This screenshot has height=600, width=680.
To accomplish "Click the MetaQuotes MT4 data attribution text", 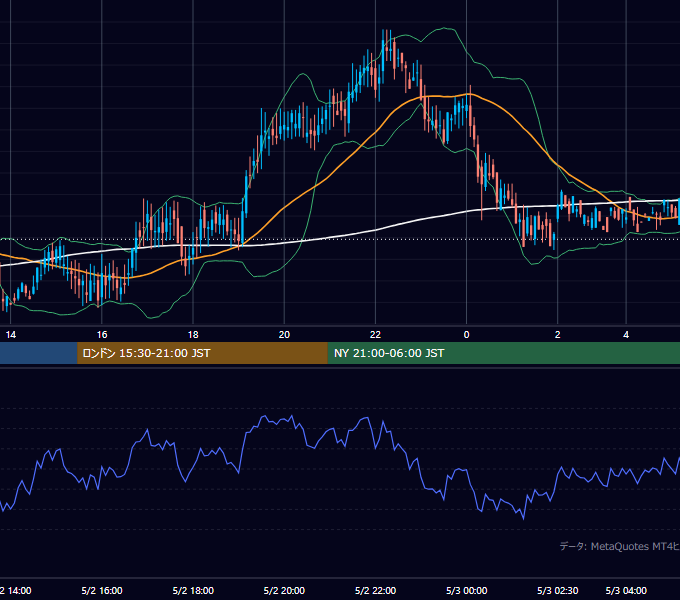I will tap(619, 547).
